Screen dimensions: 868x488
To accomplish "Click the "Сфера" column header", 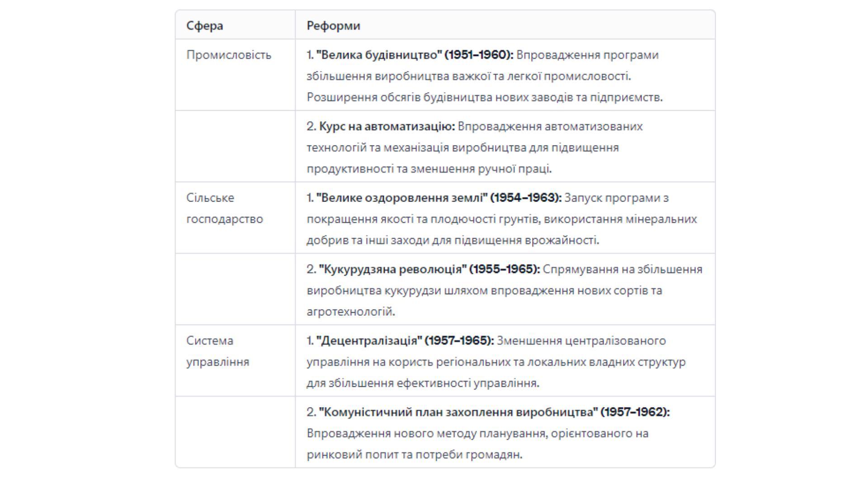I will click(205, 25).
